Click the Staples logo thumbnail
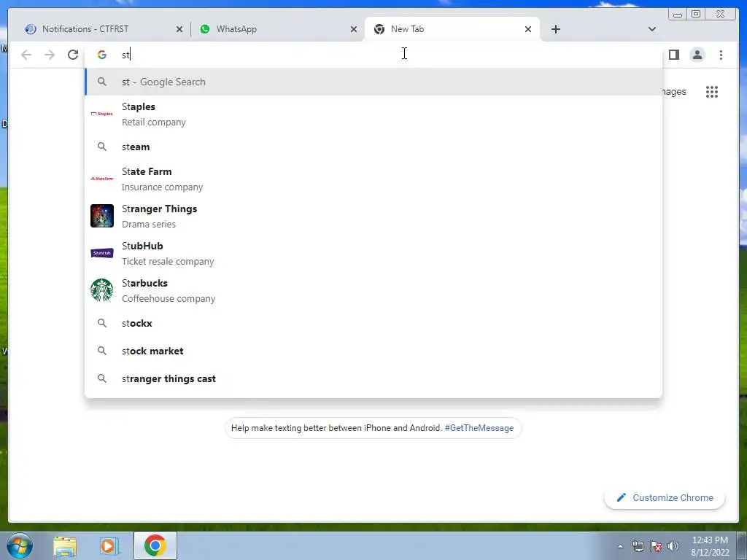The image size is (747, 560). point(102,114)
